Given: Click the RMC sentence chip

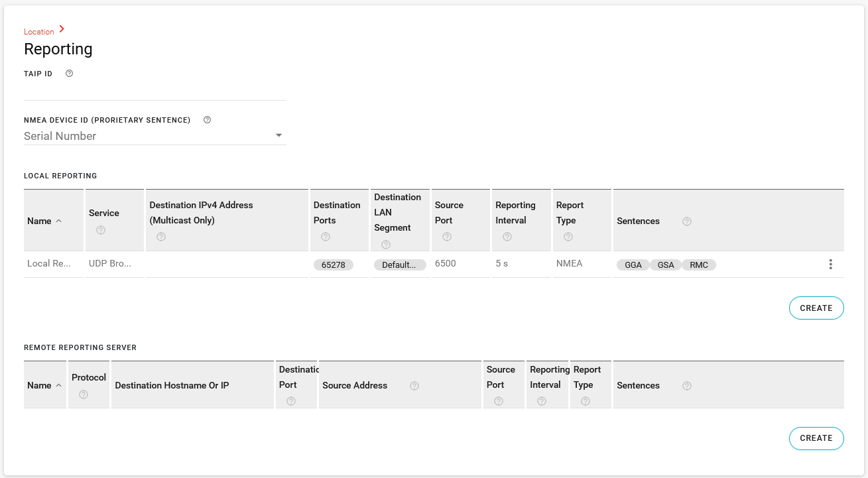Looking at the screenshot, I should (x=699, y=265).
